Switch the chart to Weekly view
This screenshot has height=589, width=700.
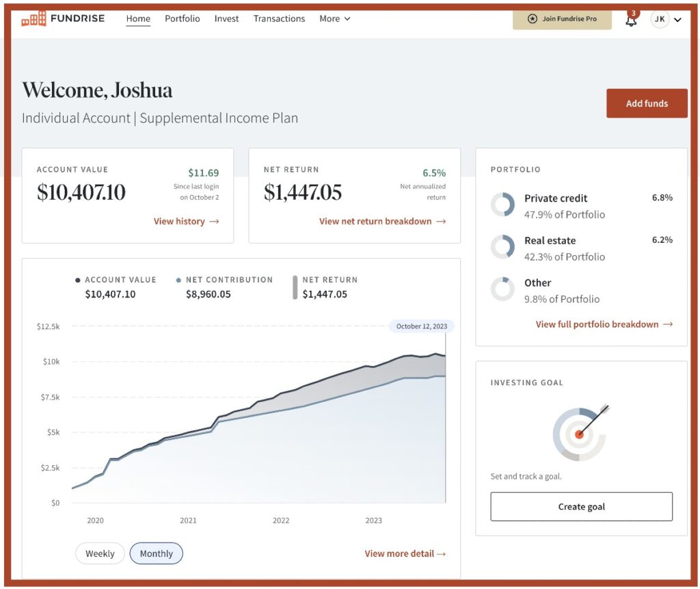[100, 553]
